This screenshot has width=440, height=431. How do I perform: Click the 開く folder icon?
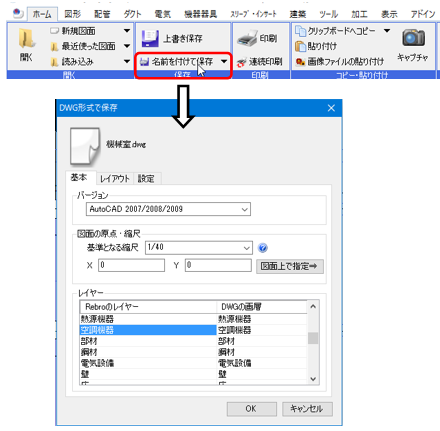26,38
